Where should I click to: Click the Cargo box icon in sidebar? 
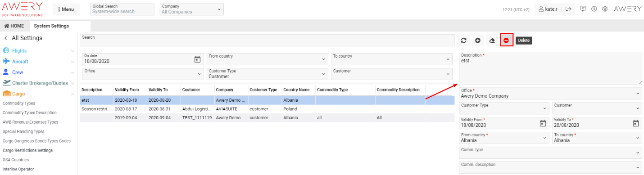(x=6, y=94)
